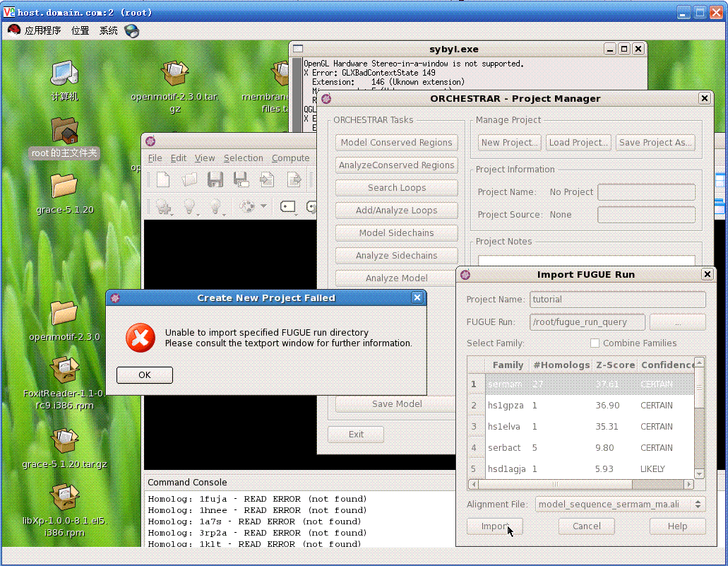728x566 pixels.
Task: Open the 位置 places menu
Action: click(80, 30)
